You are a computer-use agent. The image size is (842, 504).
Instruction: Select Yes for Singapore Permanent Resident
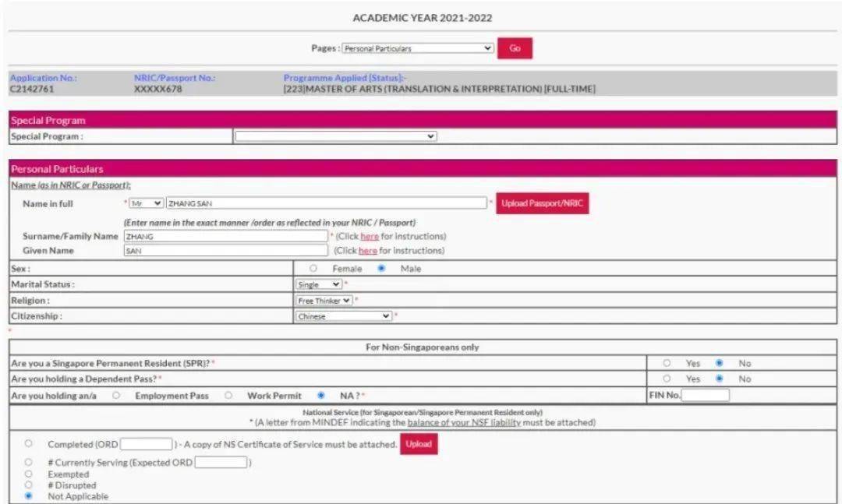[667, 363]
